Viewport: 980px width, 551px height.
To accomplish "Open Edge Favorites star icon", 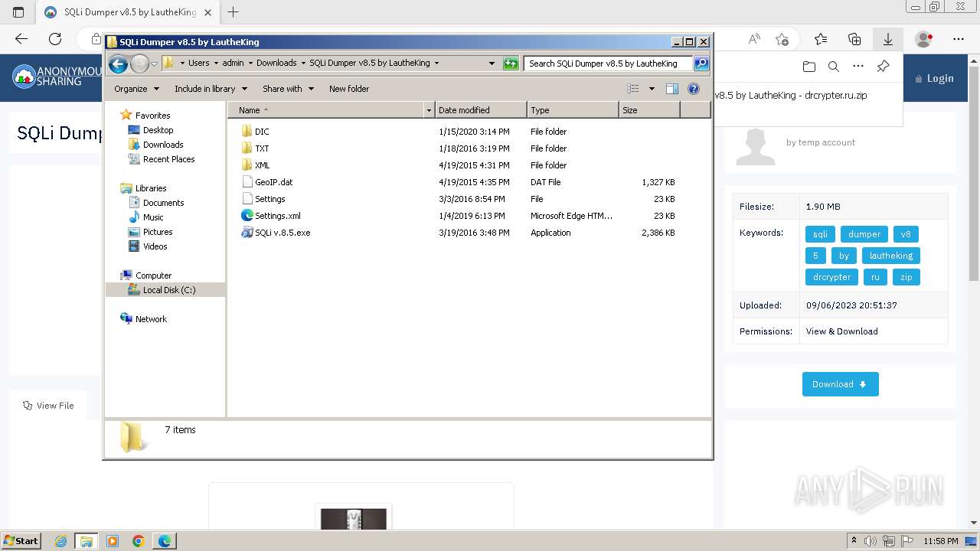I will (821, 39).
